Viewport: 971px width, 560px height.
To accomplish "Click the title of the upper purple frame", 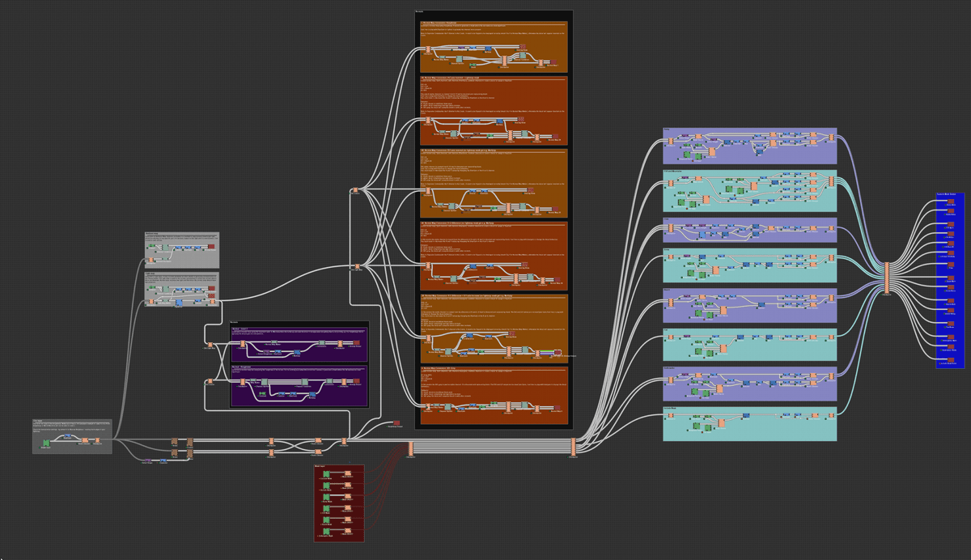I will [x=240, y=329].
